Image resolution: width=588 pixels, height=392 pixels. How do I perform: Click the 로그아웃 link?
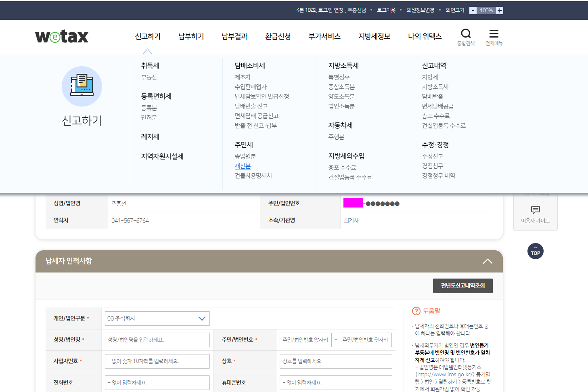pyautogui.click(x=386, y=10)
